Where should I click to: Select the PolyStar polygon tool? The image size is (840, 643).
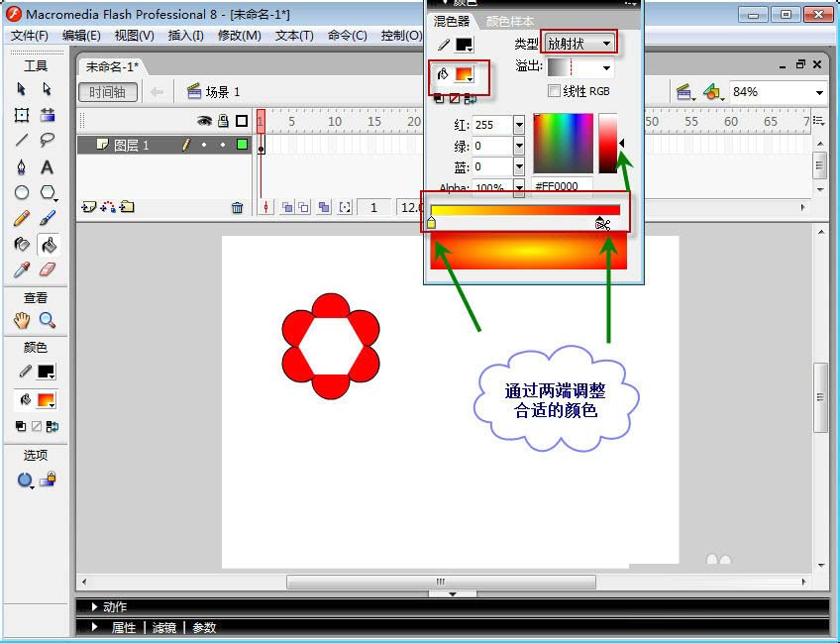pos(48,192)
